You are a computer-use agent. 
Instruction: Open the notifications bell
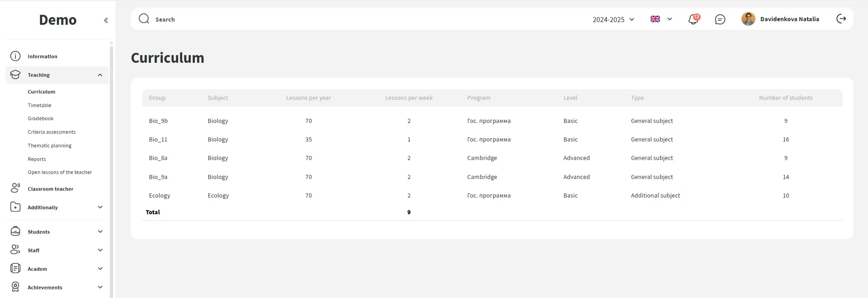(693, 19)
